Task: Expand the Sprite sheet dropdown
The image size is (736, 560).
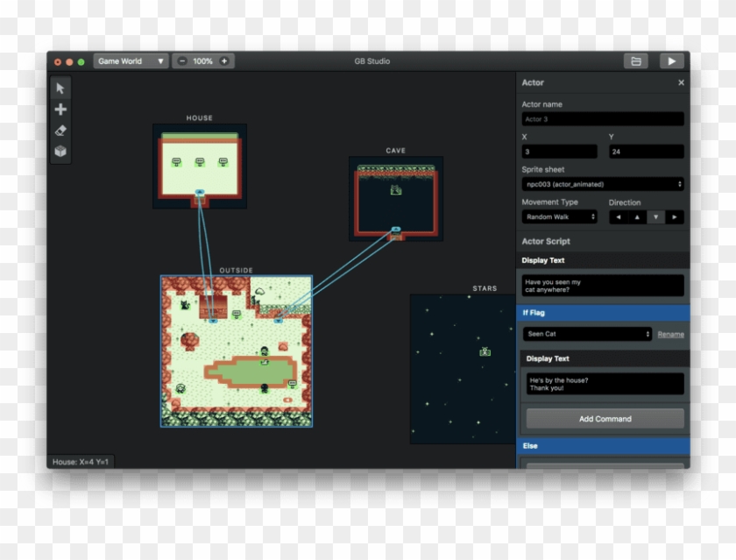Action: click(x=602, y=184)
